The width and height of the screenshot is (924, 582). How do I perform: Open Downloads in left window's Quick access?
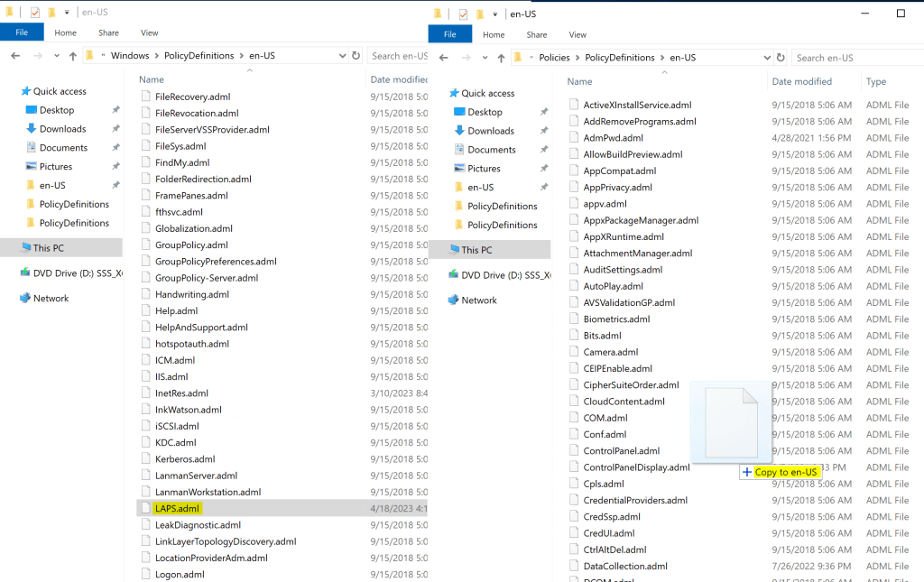click(62, 129)
